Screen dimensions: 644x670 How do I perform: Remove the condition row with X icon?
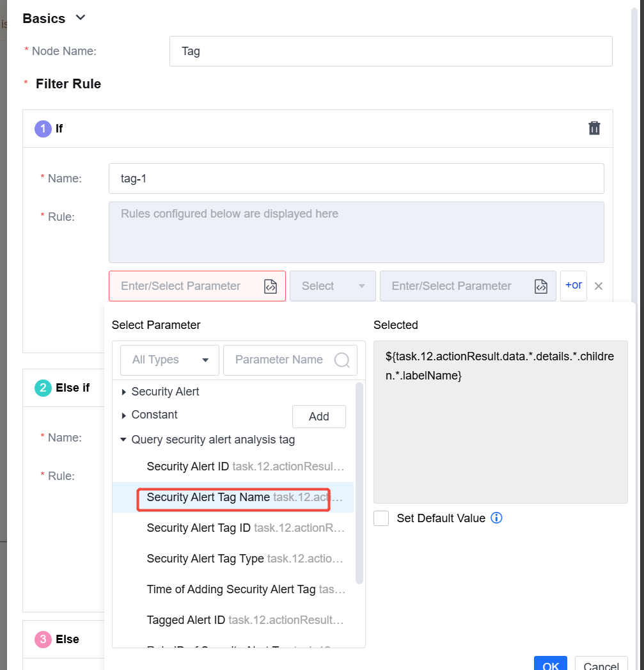(x=599, y=286)
